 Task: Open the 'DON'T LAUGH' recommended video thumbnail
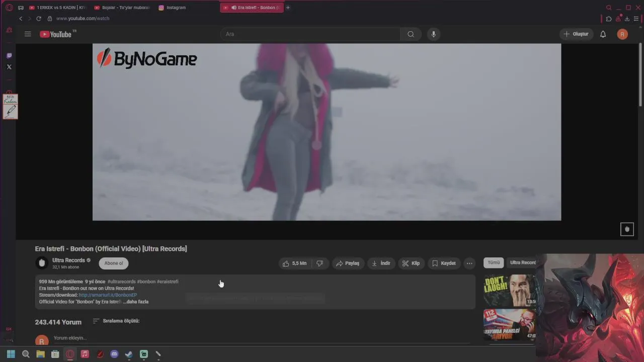click(x=510, y=290)
